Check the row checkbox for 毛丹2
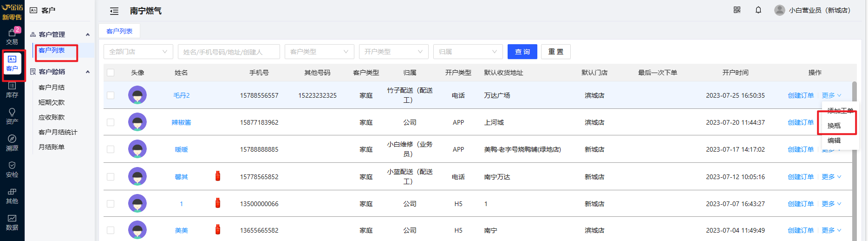Viewport: 868px width, 241px height. (x=111, y=95)
